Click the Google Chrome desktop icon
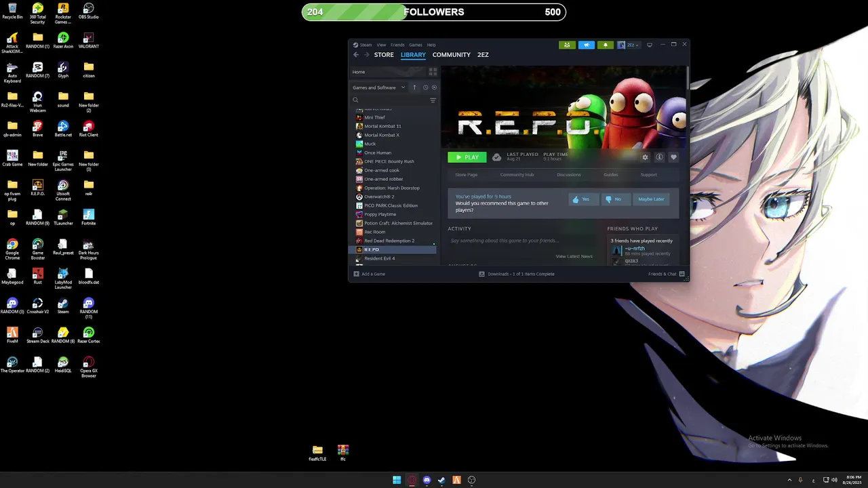 point(12,249)
